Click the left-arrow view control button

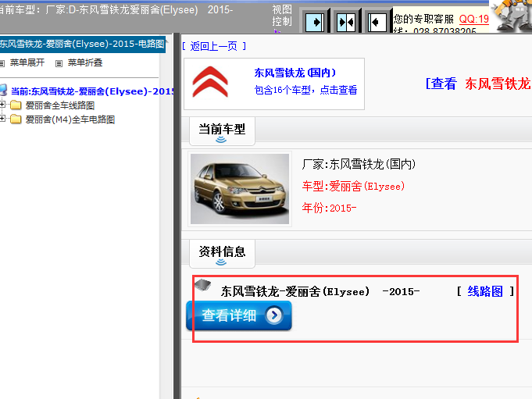pos(377,23)
